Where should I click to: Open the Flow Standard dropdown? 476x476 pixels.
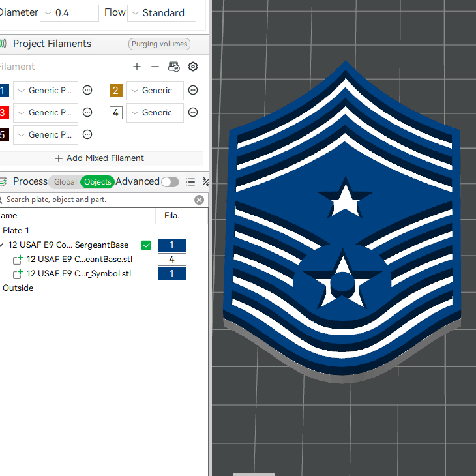point(162,13)
